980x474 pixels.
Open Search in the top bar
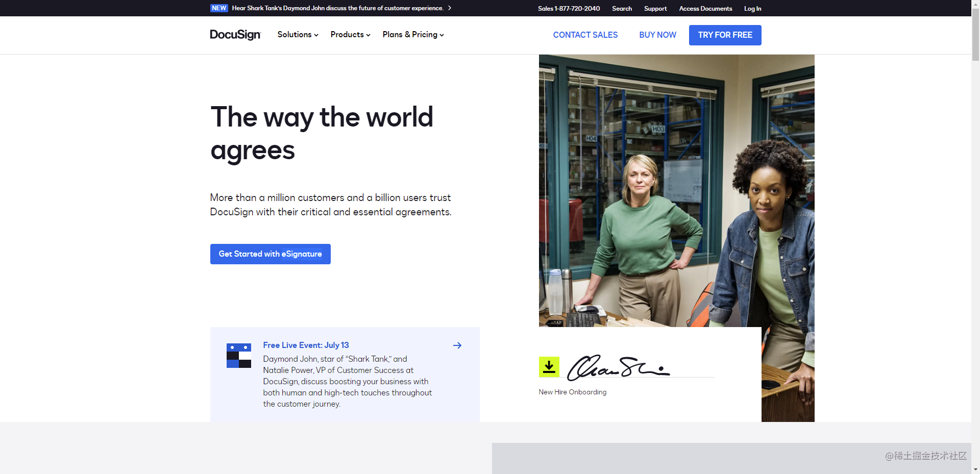pyautogui.click(x=622, y=9)
